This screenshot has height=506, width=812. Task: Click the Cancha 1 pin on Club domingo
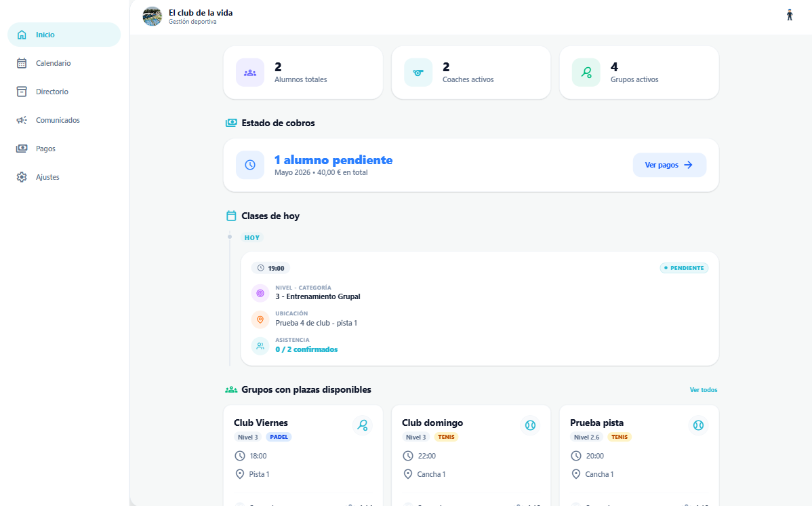tap(408, 474)
